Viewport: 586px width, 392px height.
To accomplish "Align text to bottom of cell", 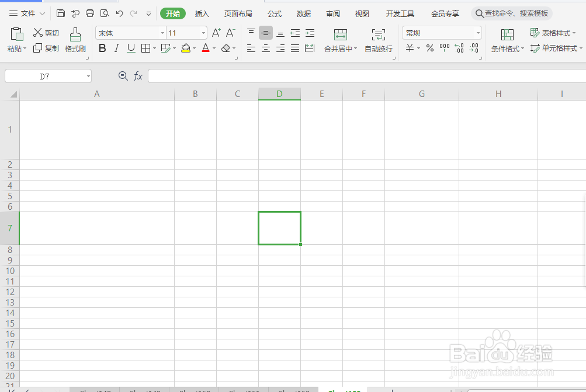I will point(280,33).
